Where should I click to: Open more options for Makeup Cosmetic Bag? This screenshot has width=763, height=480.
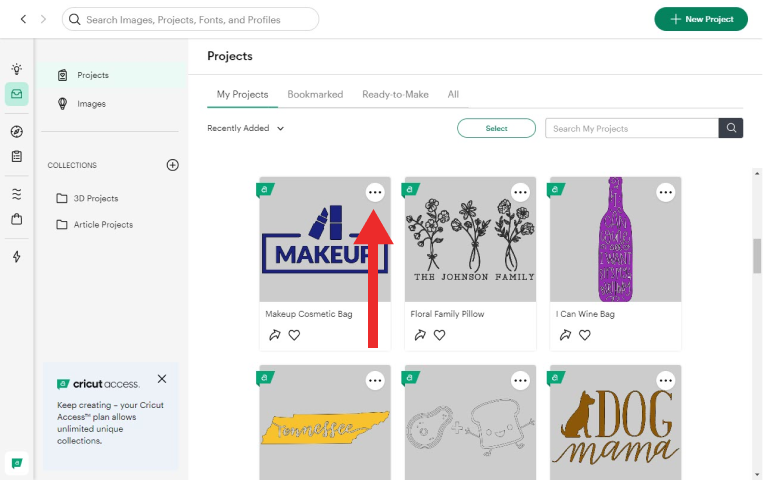coord(375,192)
